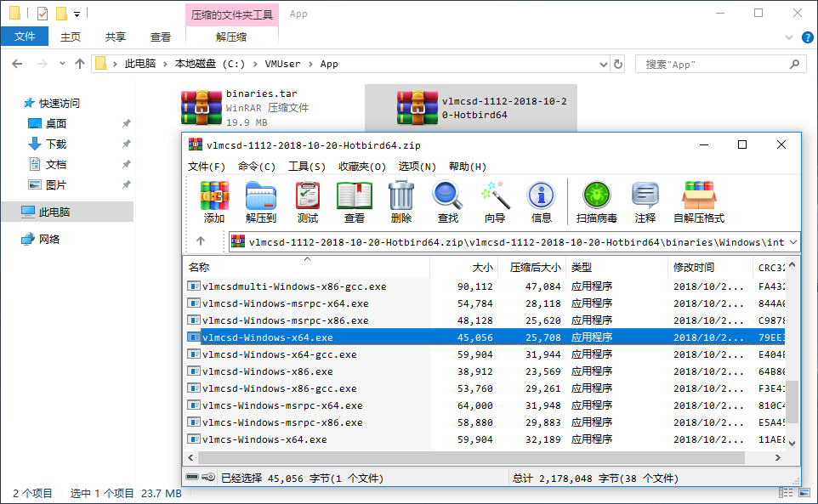Click the large icons view toggle in Explorer
818x504 pixels.
tap(804, 493)
